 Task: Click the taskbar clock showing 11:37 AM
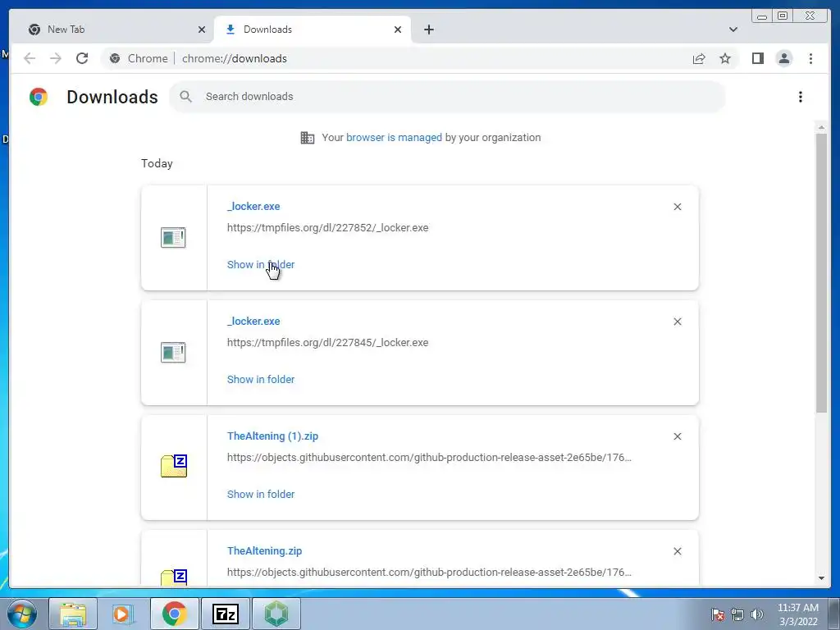797,614
